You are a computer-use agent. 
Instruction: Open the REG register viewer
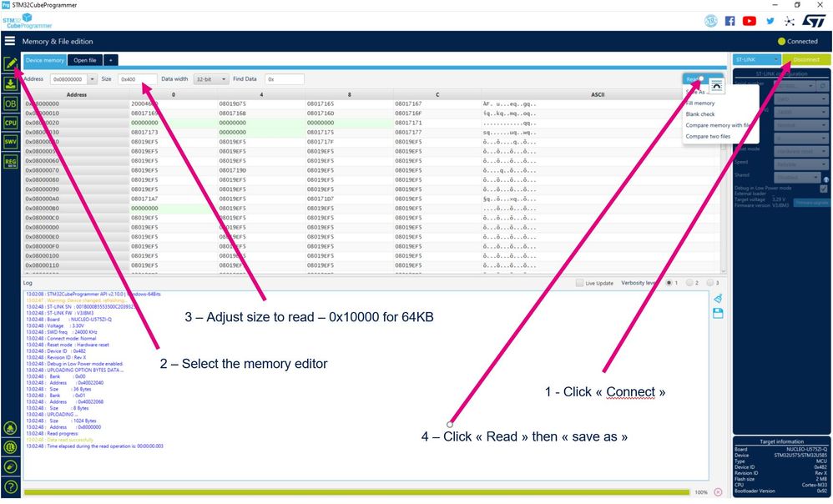(x=10, y=161)
